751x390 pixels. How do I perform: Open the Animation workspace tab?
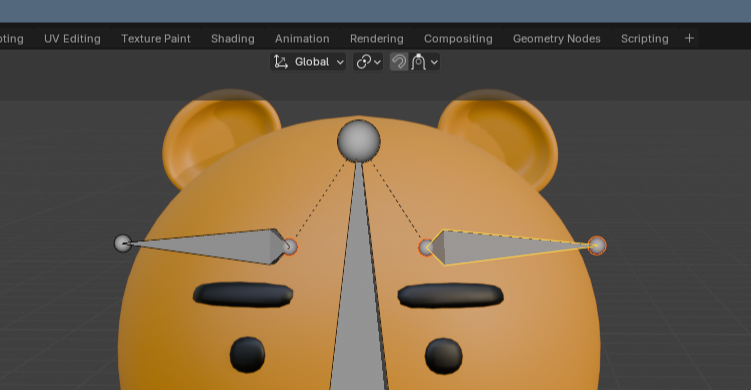(x=302, y=39)
